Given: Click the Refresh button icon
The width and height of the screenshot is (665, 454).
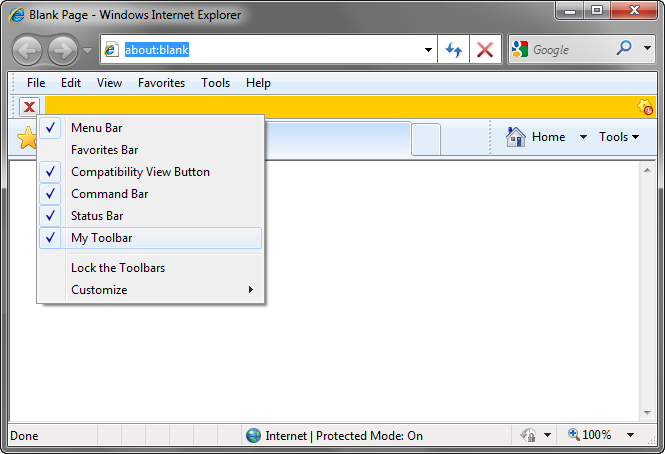Looking at the screenshot, I should tap(453, 50).
